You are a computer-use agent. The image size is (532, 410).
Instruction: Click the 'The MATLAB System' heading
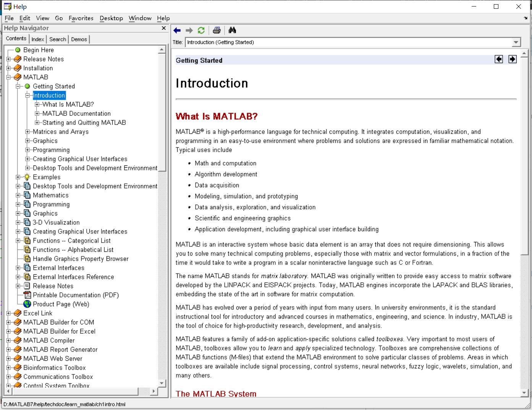pos(216,394)
